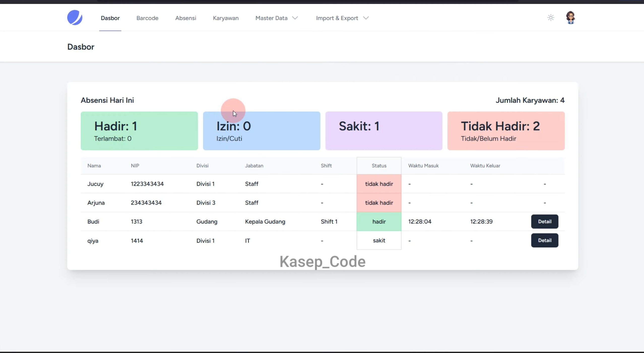Expand the Import & Export chevron
The height and width of the screenshot is (353, 644).
[x=366, y=18]
